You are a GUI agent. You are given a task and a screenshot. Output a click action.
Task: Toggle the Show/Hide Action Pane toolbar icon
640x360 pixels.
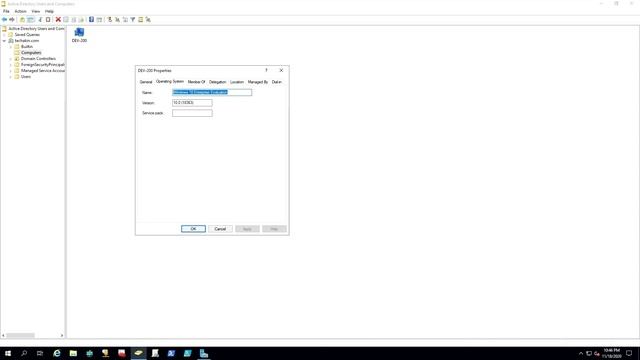pos(99,20)
